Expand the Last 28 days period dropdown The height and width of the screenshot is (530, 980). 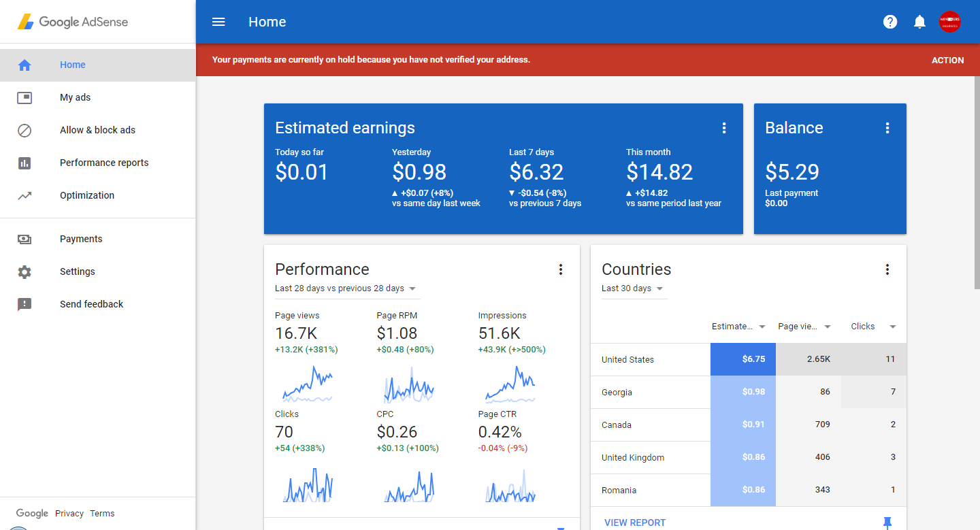click(x=346, y=288)
